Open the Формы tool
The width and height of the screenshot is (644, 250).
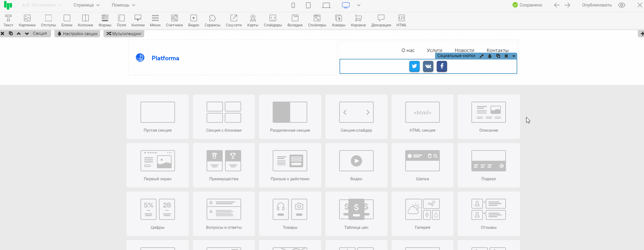[105, 21]
